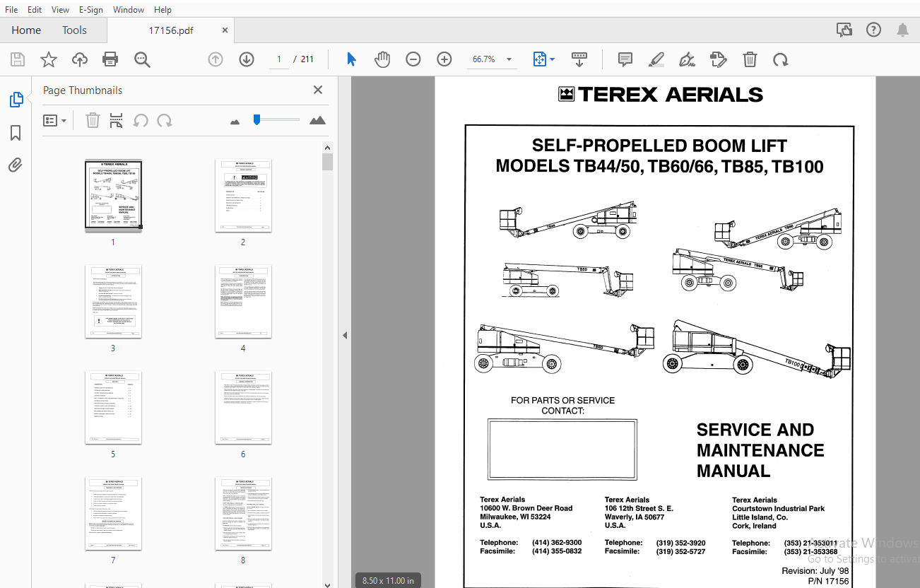Expand the fit page dropdown arrow
The image size is (920, 588).
click(553, 59)
